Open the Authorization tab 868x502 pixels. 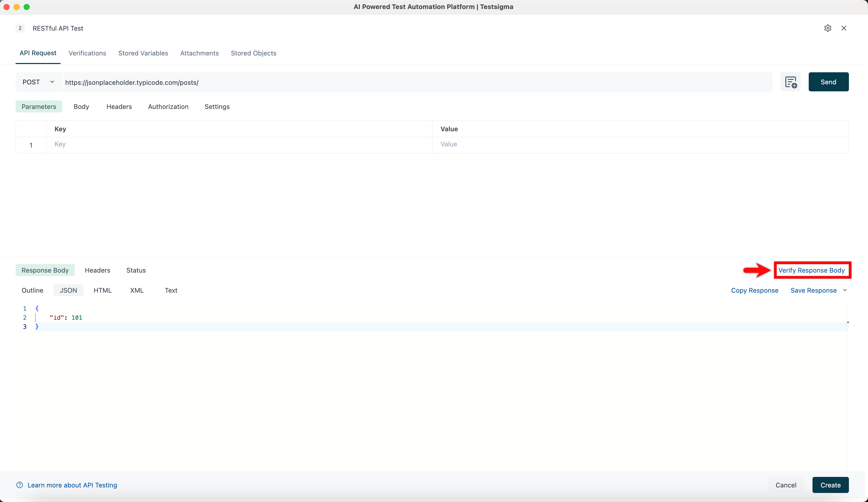click(x=168, y=107)
